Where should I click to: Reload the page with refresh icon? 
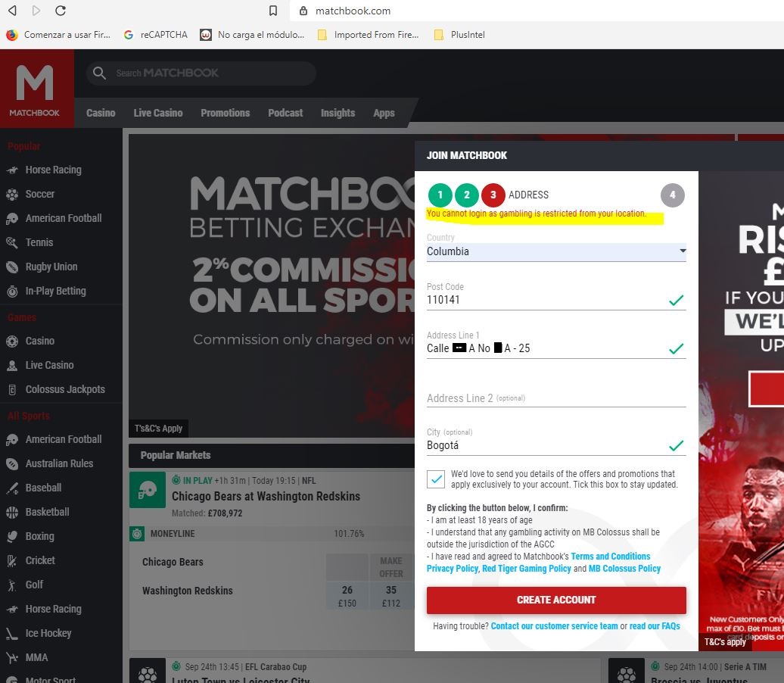click(x=61, y=11)
